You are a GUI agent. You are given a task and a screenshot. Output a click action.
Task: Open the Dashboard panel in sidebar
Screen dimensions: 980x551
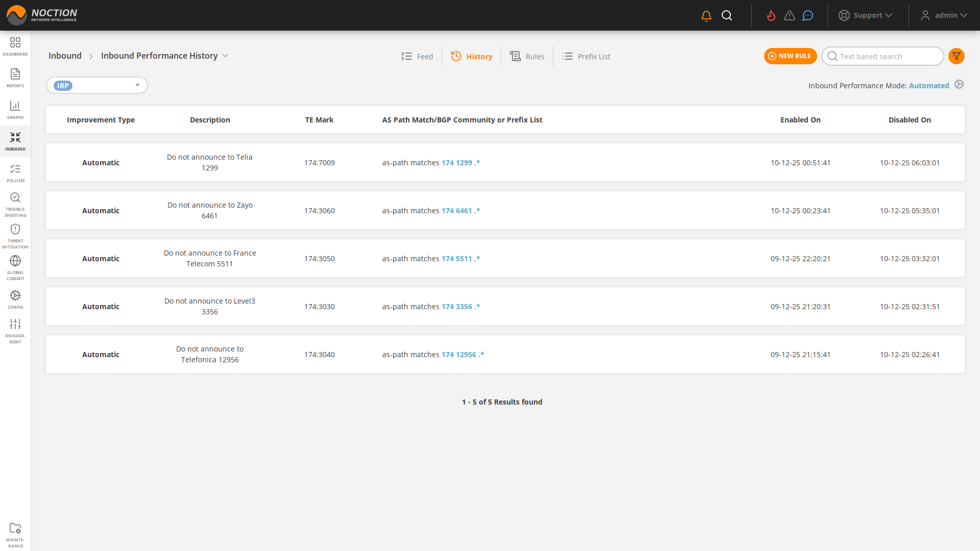click(x=15, y=46)
